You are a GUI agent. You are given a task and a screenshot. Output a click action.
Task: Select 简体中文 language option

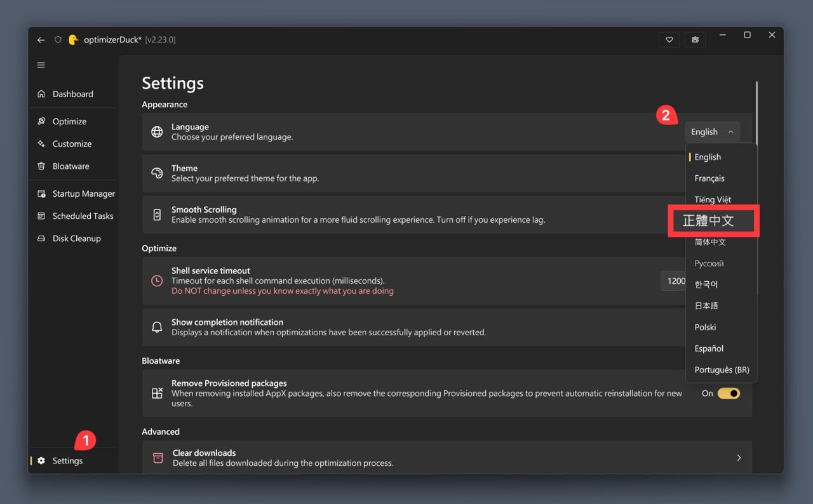(722, 242)
